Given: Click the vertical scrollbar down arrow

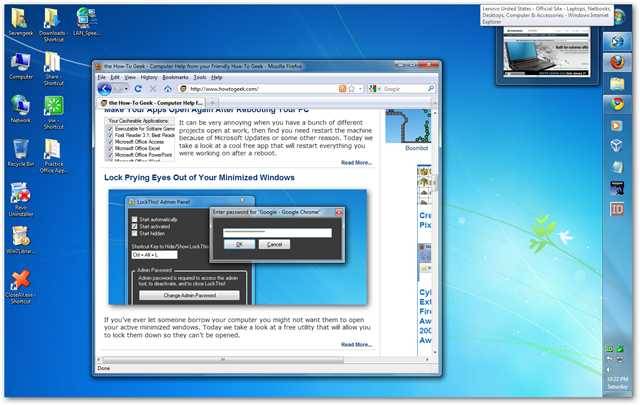Looking at the screenshot, I should coord(435,352).
